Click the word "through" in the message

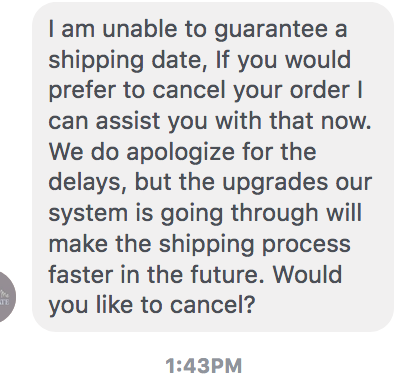click(x=275, y=214)
